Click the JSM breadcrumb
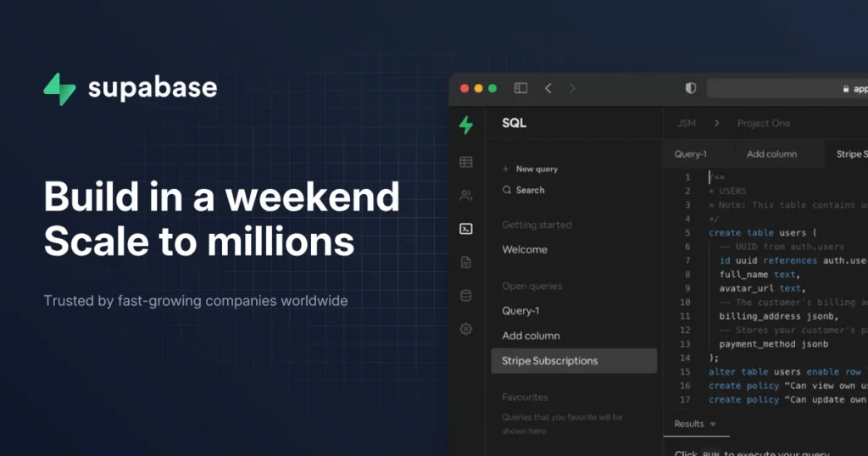868x456 pixels. tap(687, 123)
